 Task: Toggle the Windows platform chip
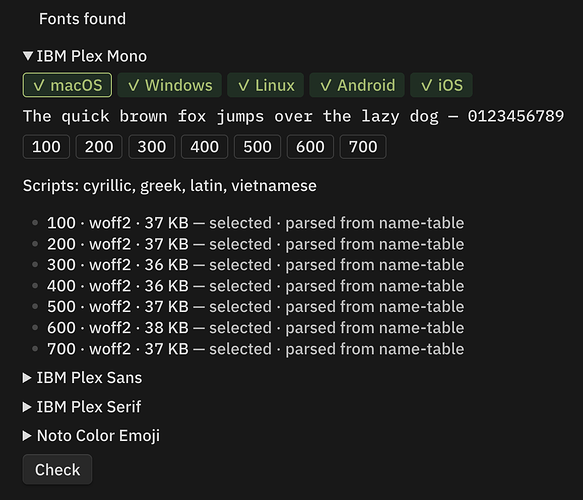click(170, 85)
